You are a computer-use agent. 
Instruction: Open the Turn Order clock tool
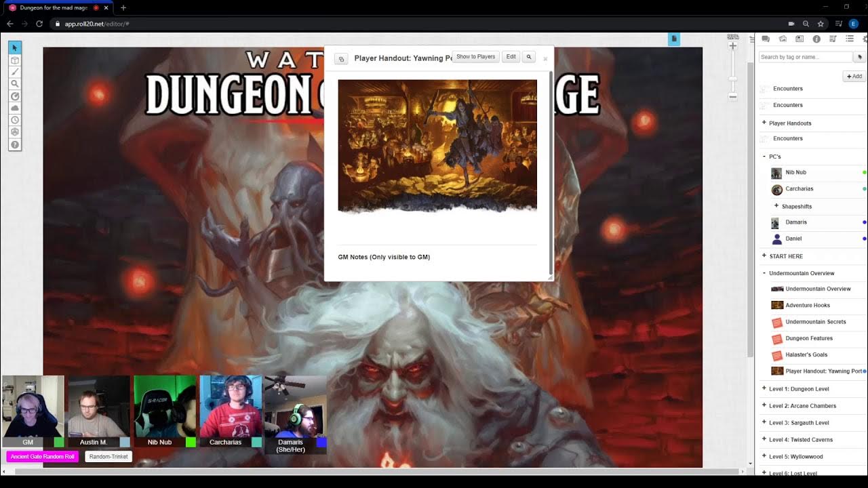coord(15,121)
